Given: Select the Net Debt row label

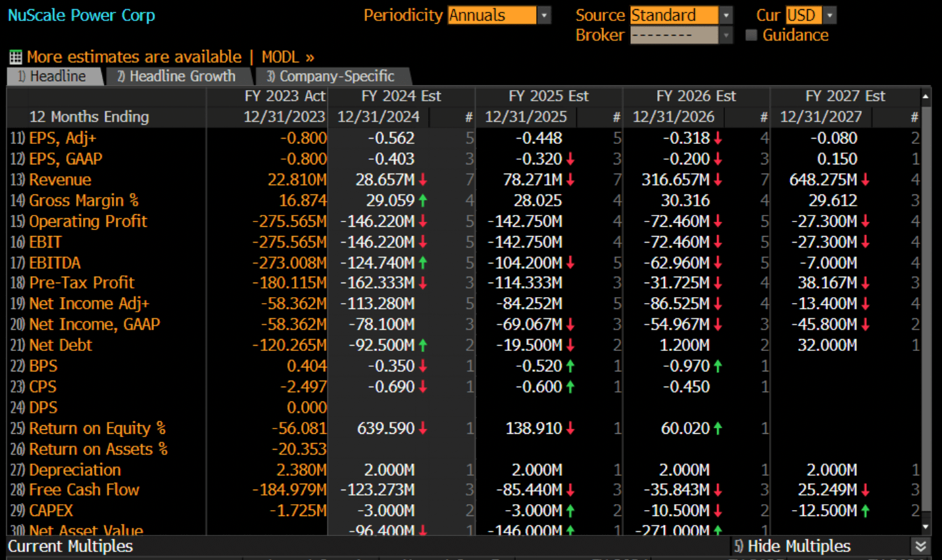Looking at the screenshot, I should (x=61, y=345).
